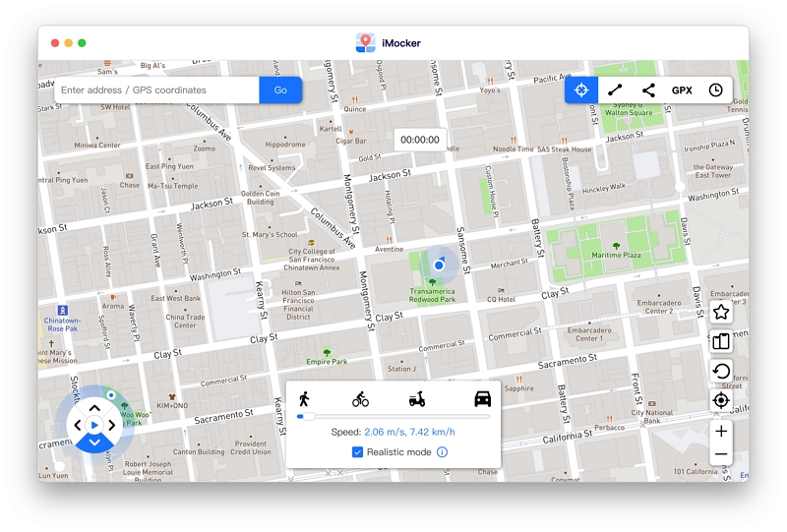
Task: Select the multi-spot route mode icon
Action: pos(648,90)
